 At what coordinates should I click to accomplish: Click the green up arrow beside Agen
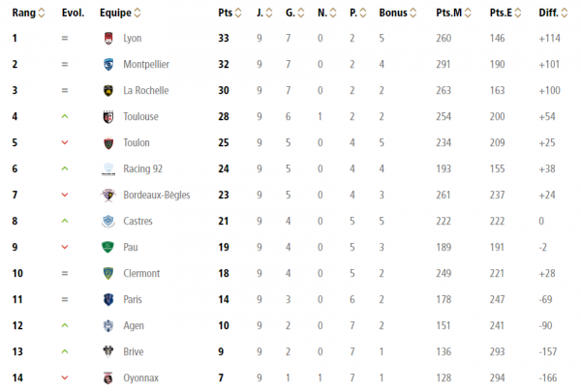pyautogui.click(x=65, y=325)
